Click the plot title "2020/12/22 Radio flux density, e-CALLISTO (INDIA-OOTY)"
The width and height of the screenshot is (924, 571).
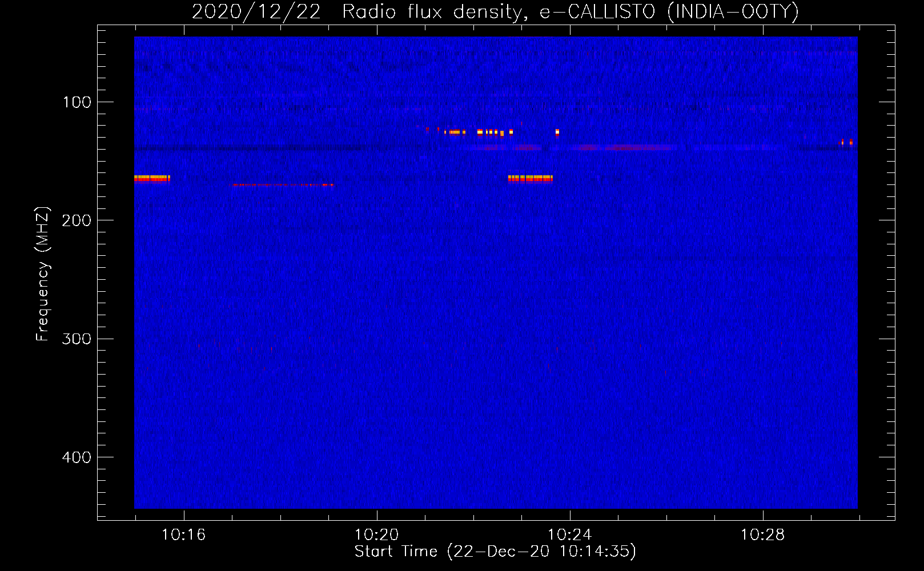495,11
